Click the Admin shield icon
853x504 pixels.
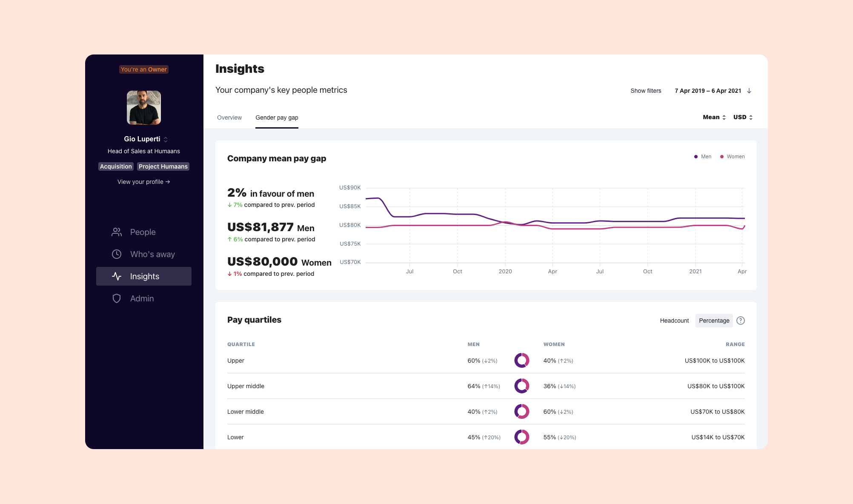tap(117, 298)
